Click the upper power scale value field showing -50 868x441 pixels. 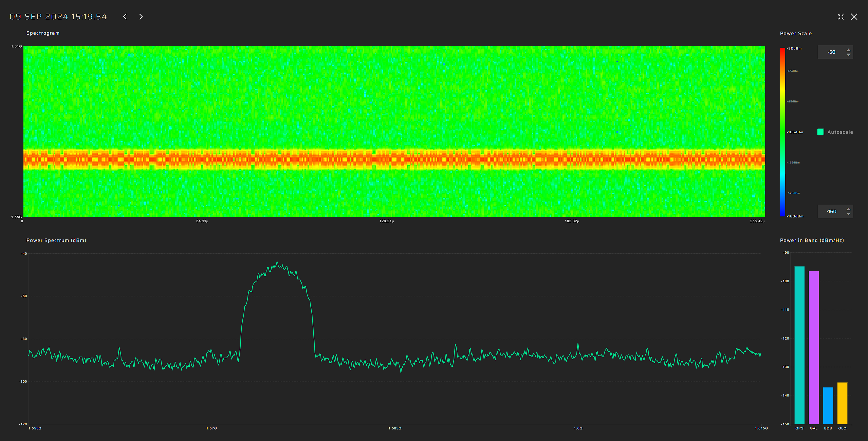tap(832, 52)
